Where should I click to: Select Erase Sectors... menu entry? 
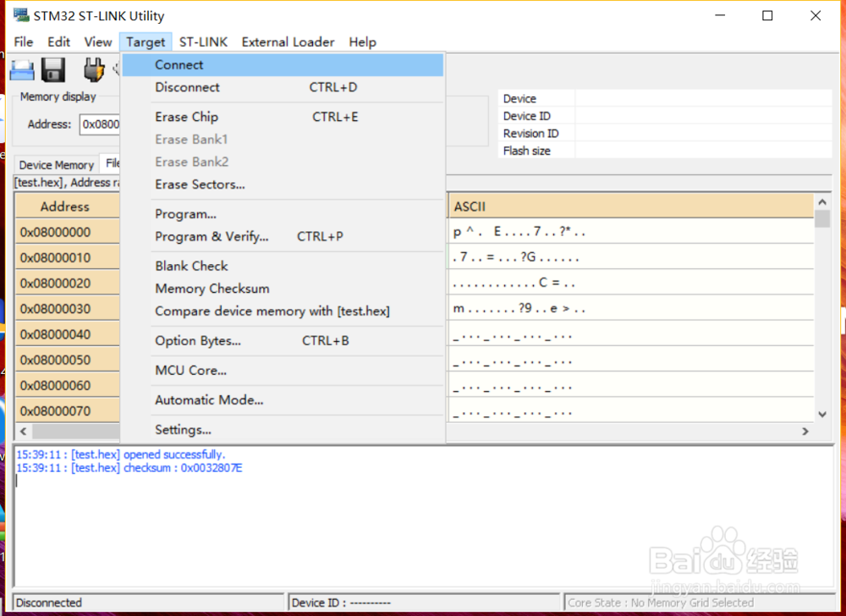click(283, 184)
